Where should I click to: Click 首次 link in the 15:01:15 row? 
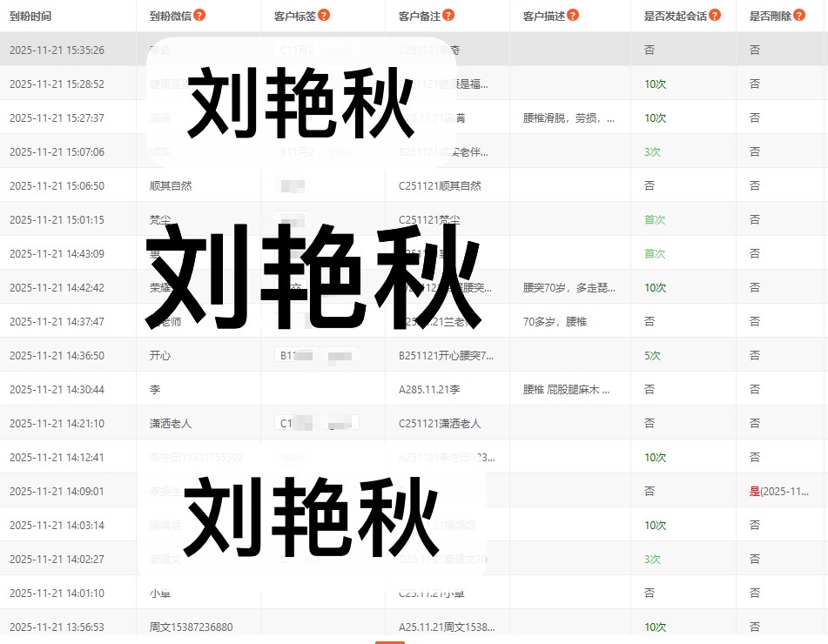(x=654, y=220)
